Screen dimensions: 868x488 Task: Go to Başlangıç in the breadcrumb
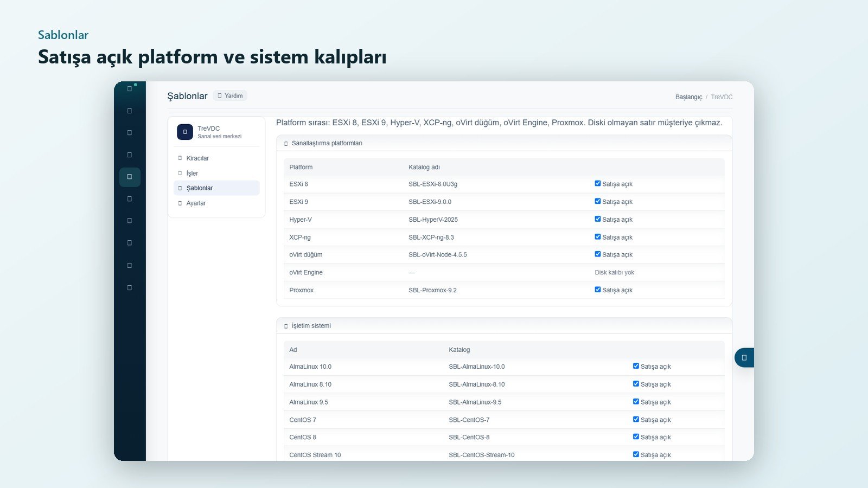pyautogui.click(x=688, y=97)
